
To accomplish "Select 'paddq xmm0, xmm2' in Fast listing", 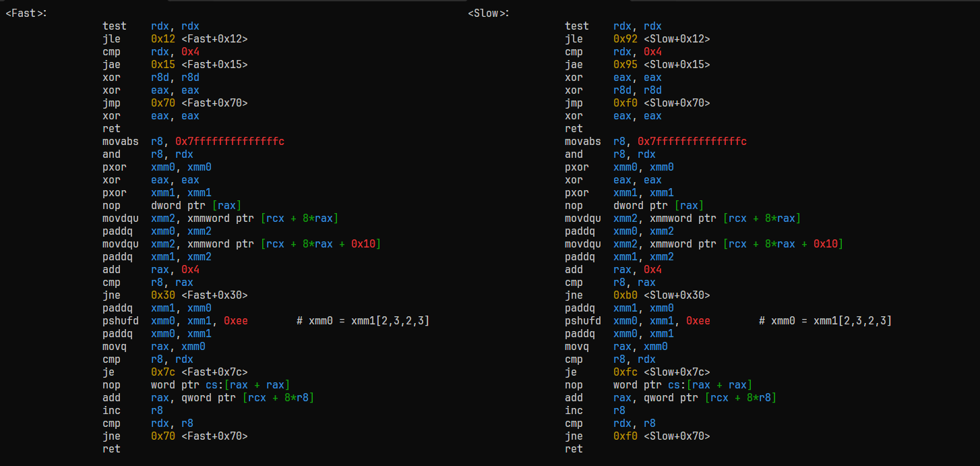I will (157, 231).
